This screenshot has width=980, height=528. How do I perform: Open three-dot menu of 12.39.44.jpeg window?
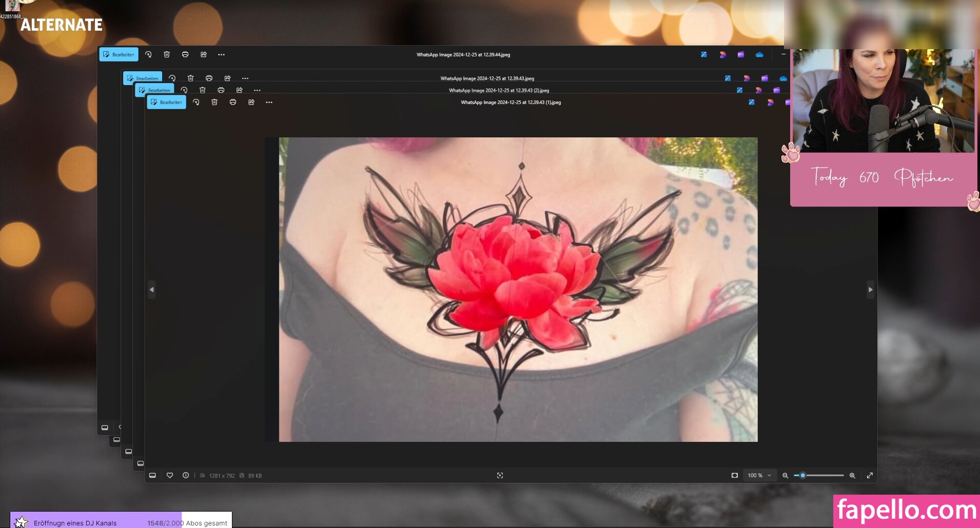tap(221, 54)
